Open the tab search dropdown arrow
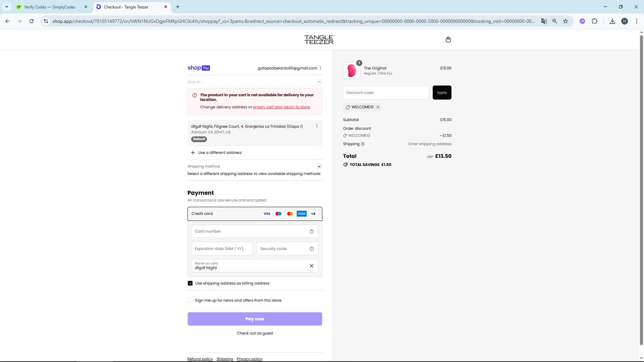Viewport: 644px width, 362px height. click(x=6, y=7)
